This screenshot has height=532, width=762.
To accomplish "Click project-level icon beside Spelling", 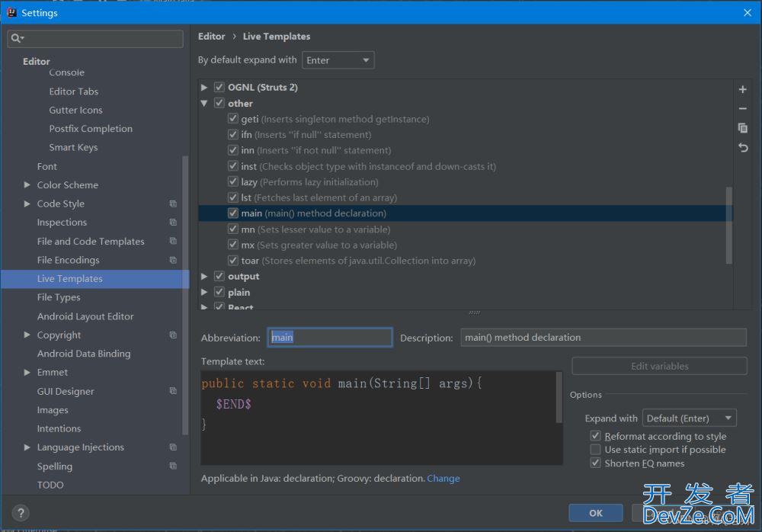I will (x=173, y=466).
